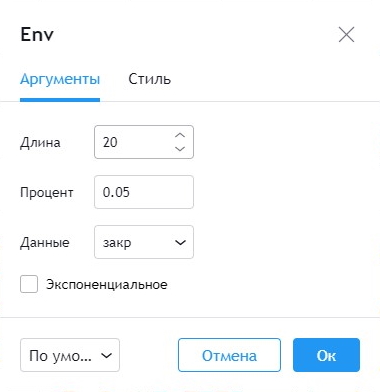Image resolution: width=380 pixels, height=392 pixels.
Task: Cancel changes with the Отмена button
Action: click(229, 355)
